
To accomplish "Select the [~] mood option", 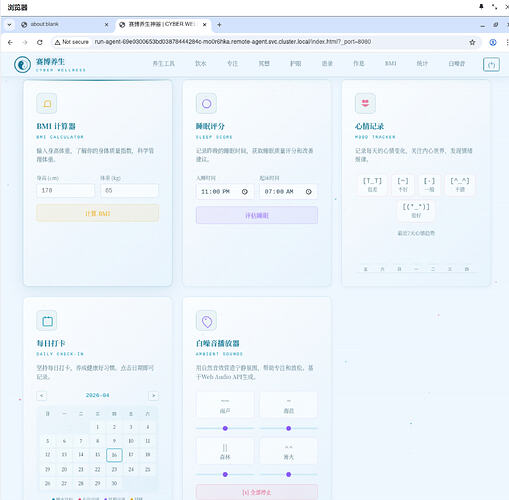I will point(403,184).
